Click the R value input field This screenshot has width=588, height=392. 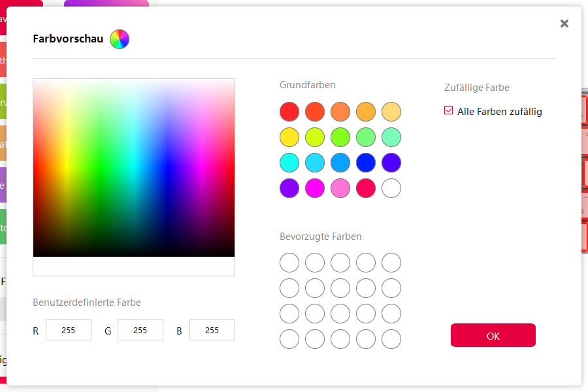pyautogui.click(x=69, y=330)
